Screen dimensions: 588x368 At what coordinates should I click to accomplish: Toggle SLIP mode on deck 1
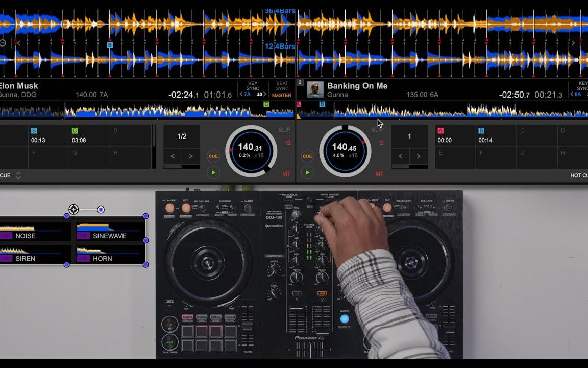(284, 130)
